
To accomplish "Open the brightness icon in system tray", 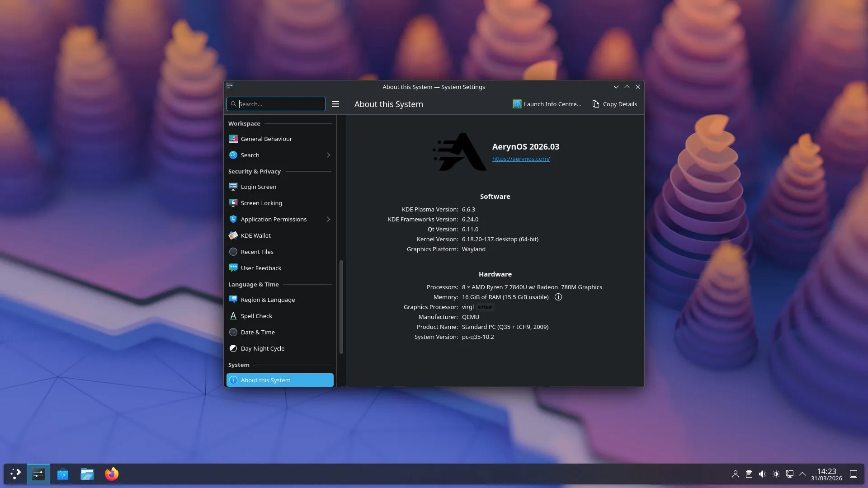I will 776,474.
